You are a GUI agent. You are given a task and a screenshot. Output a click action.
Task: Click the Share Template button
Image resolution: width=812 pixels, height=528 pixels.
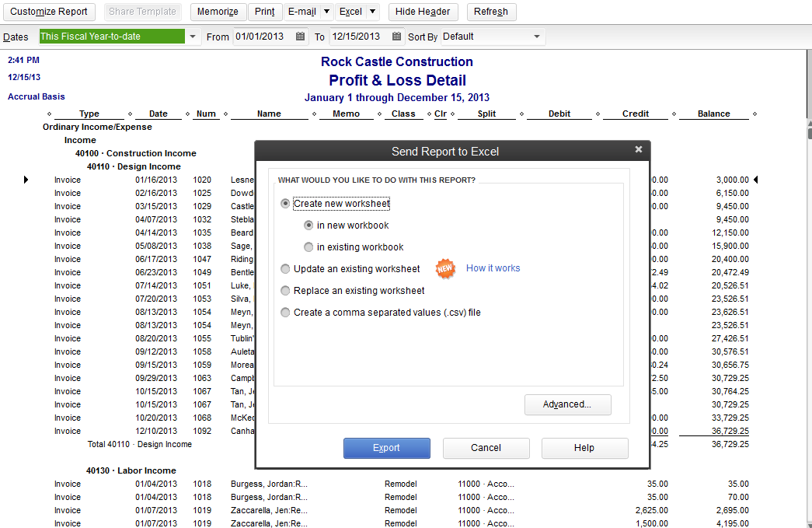pos(142,12)
